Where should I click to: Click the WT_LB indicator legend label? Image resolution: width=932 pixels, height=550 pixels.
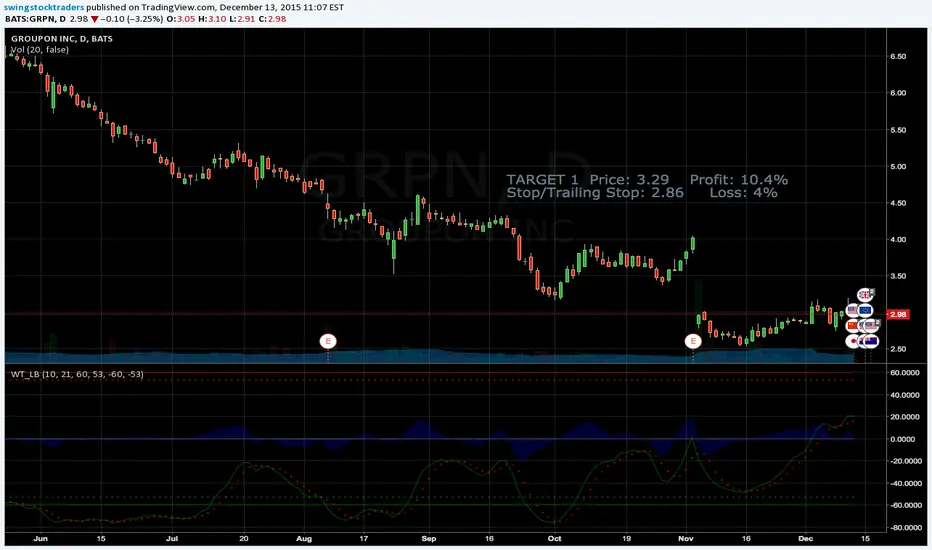tap(77, 374)
